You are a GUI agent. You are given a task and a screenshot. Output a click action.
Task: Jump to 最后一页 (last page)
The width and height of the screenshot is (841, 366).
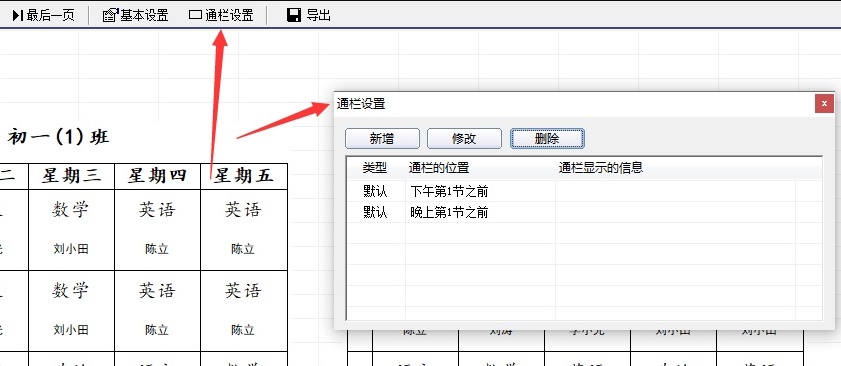pos(43,15)
